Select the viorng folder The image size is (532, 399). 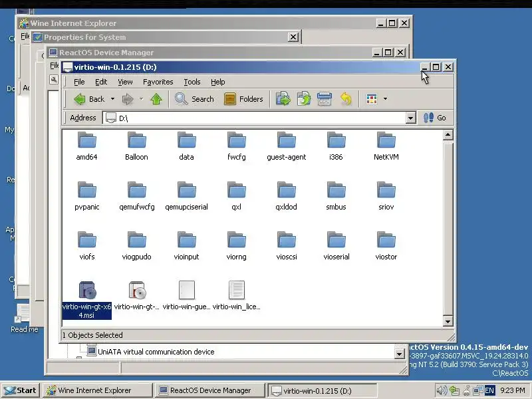pyautogui.click(x=237, y=245)
